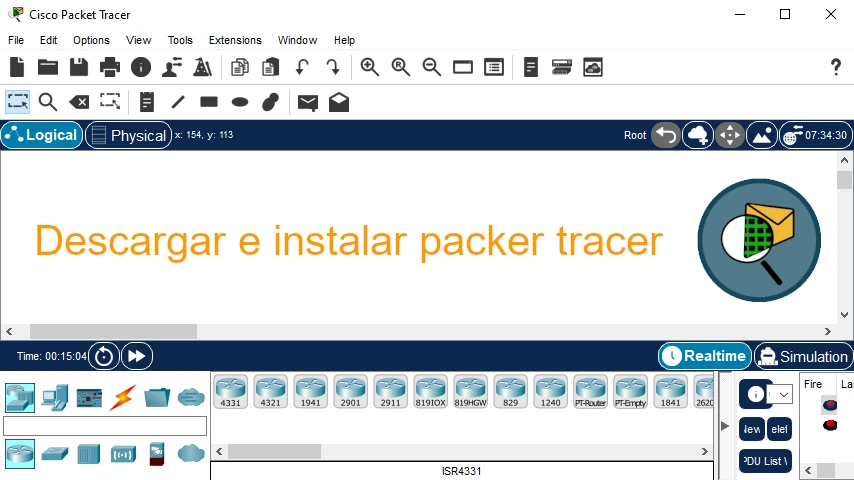
Task: Open network information icon
Action: point(141,67)
